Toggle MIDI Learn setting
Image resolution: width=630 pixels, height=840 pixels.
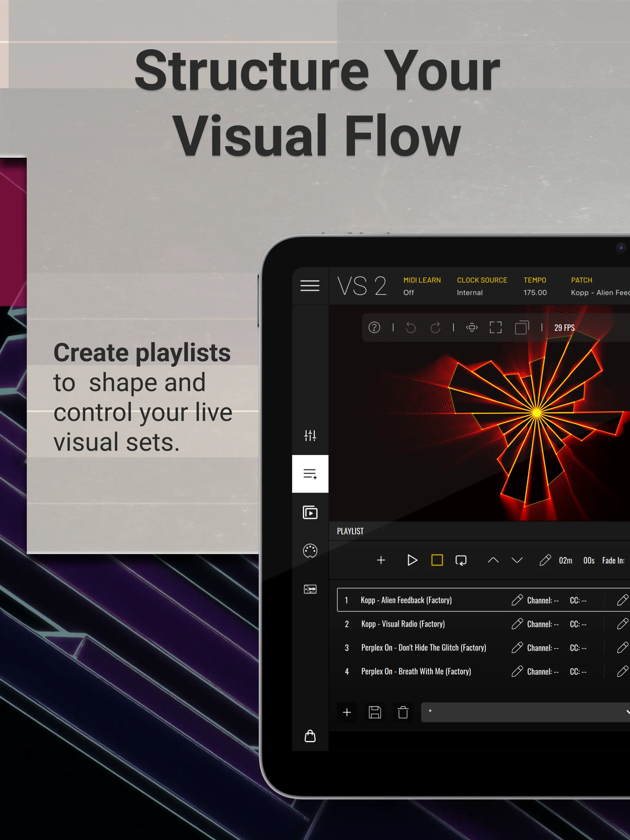click(x=422, y=286)
